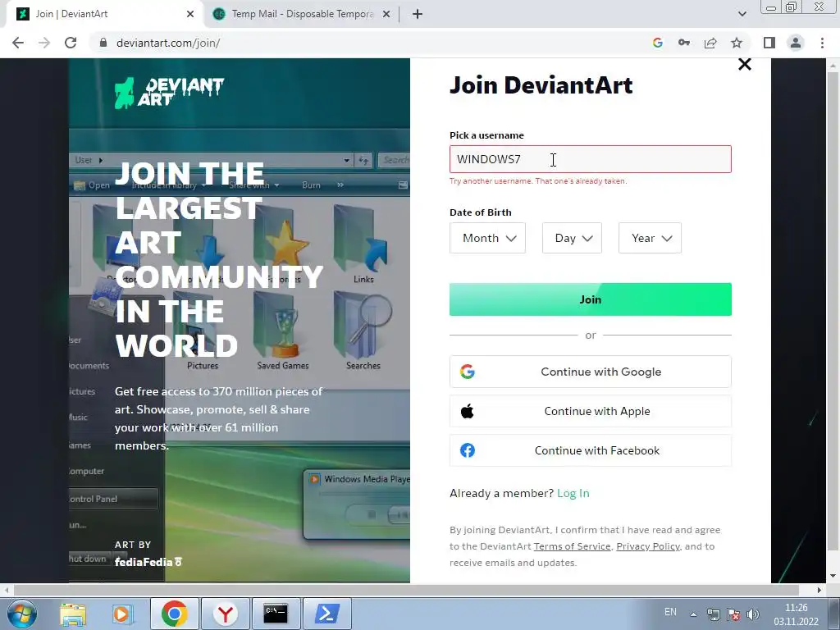The width and height of the screenshot is (840, 630).
Task: Click the Facebook logo on sign-up button
Action: tap(467, 450)
